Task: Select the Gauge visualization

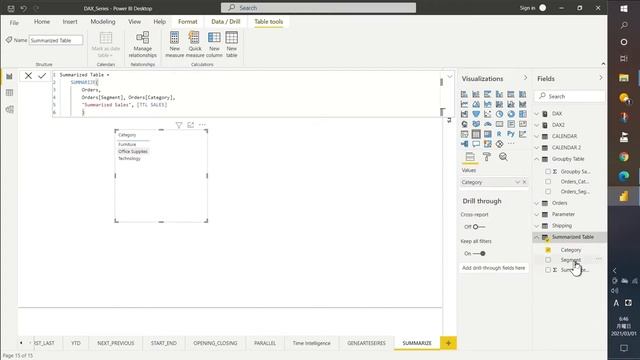Action: click(x=488, y=124)
